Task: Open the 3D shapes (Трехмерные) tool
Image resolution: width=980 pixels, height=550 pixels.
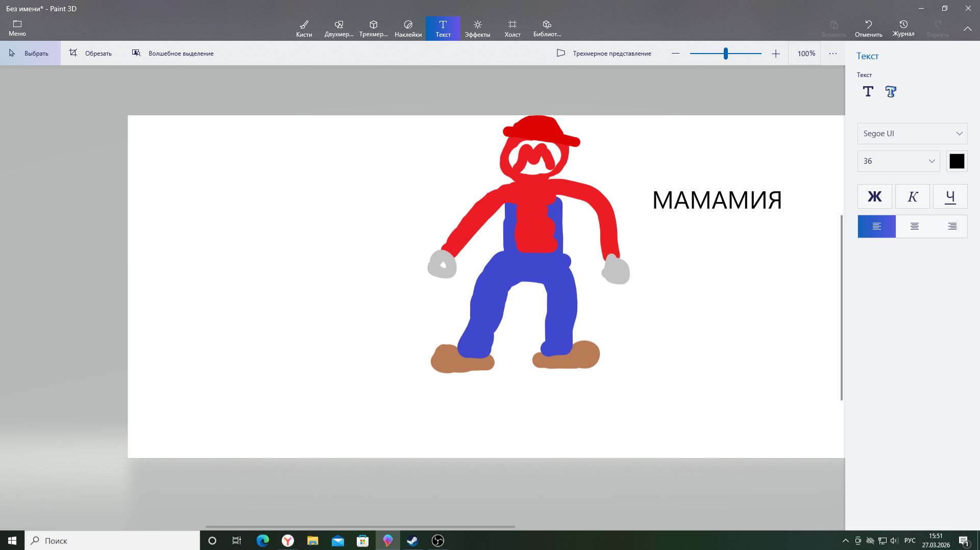Action: 373,29
